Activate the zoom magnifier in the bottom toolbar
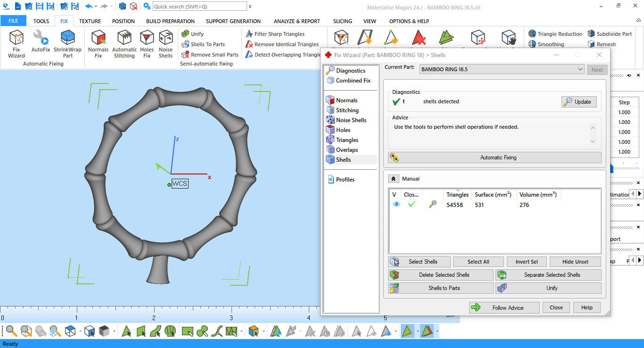Viewport: 644px width, 348px height. [11, 331]
